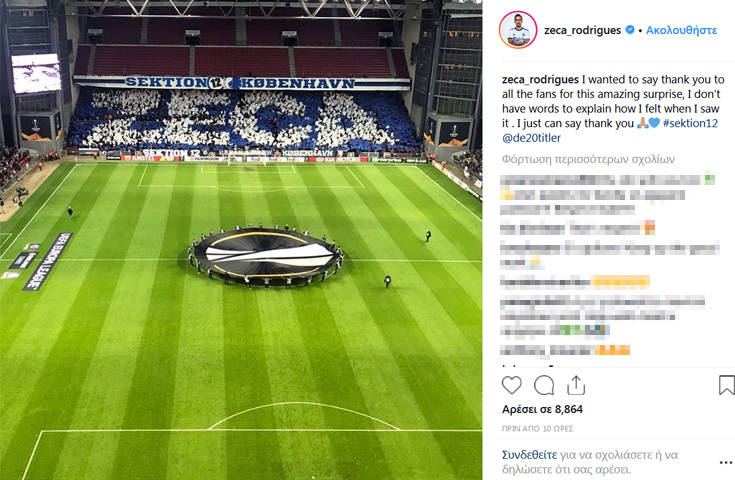735x480 pixels.
Task: Click the first blurred comment line
Action: pyautogui.click(x=607, y=180)
